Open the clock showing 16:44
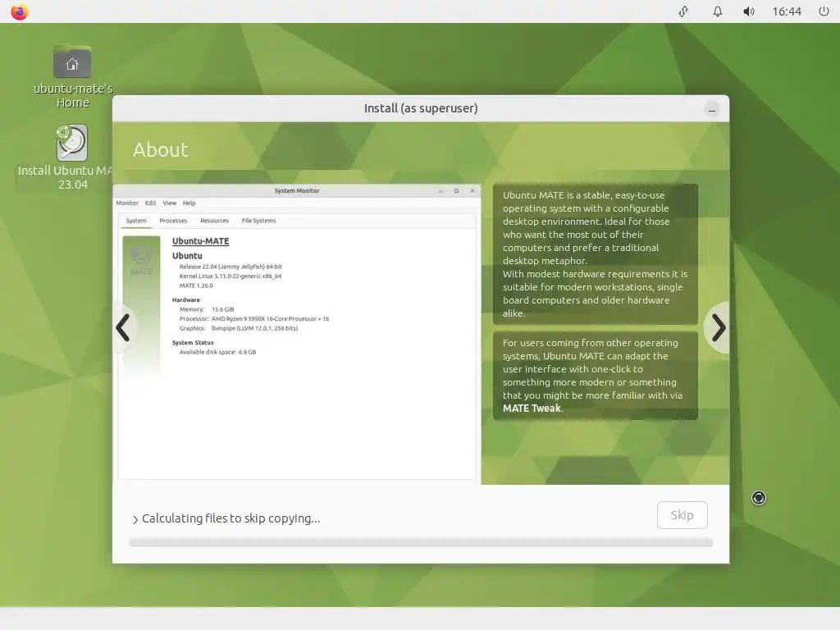Image resolution: width=840 pixels, height=630 pixels. 787,11
